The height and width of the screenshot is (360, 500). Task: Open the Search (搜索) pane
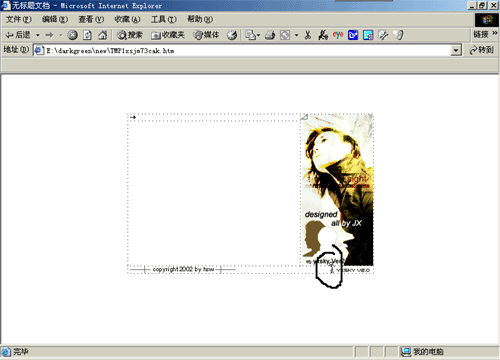(130, 35)
